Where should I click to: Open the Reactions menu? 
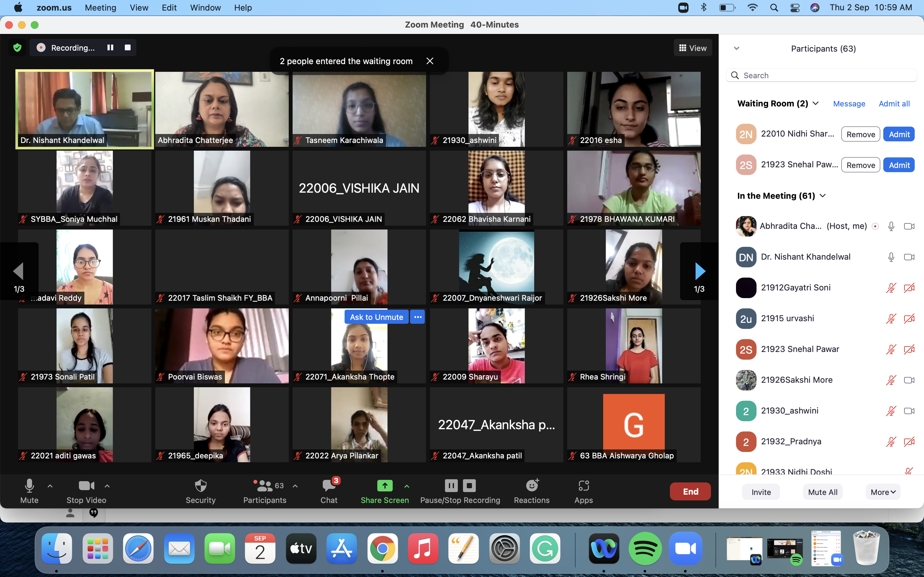(532, 491)
